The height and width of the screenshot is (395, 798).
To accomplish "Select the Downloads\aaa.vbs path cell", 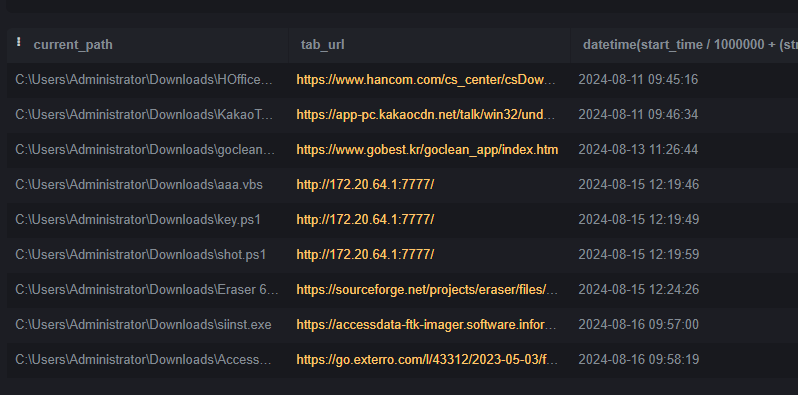I will pyautogui.click(x=139, y=185).
